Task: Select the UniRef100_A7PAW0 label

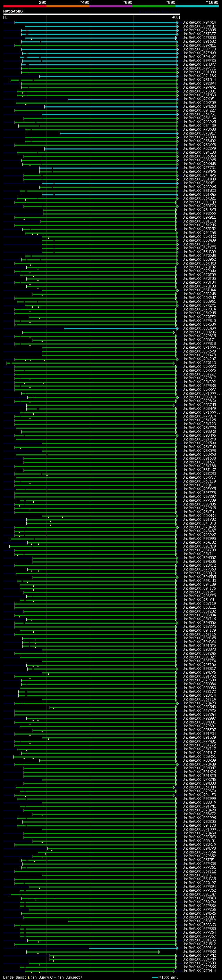Action: 199,271
